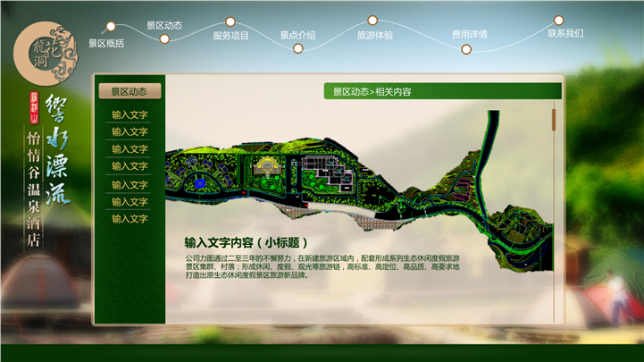Select the circle marker above 旅游体验
The width and height of the screenshot is (644, 362).
tap(373, 20)
